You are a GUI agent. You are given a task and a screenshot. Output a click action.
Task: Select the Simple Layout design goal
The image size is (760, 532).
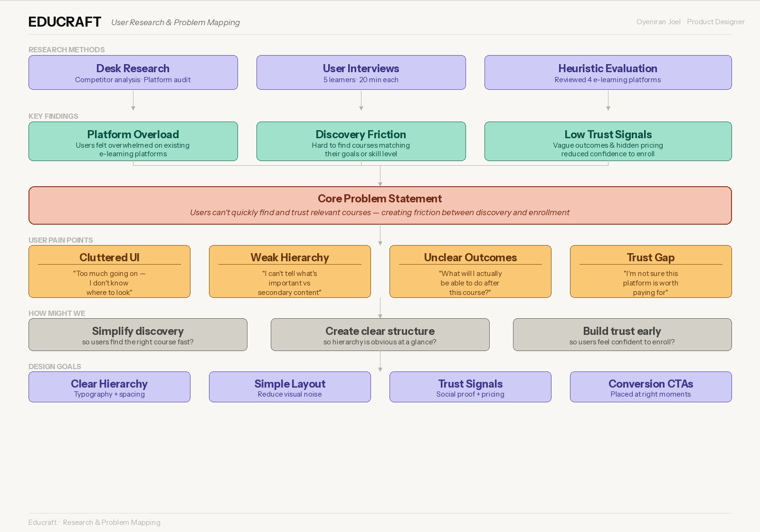[x=289, y=387]
